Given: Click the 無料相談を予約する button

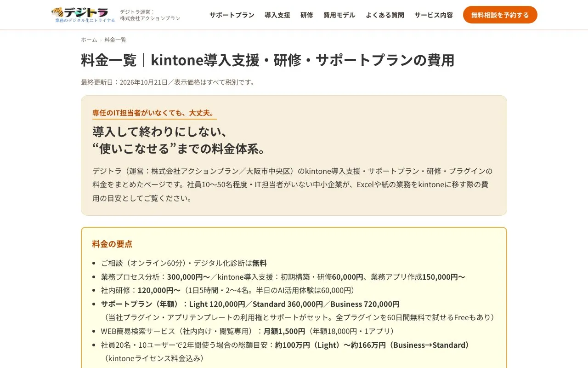Looking at the screenshot, I should 500,15.
